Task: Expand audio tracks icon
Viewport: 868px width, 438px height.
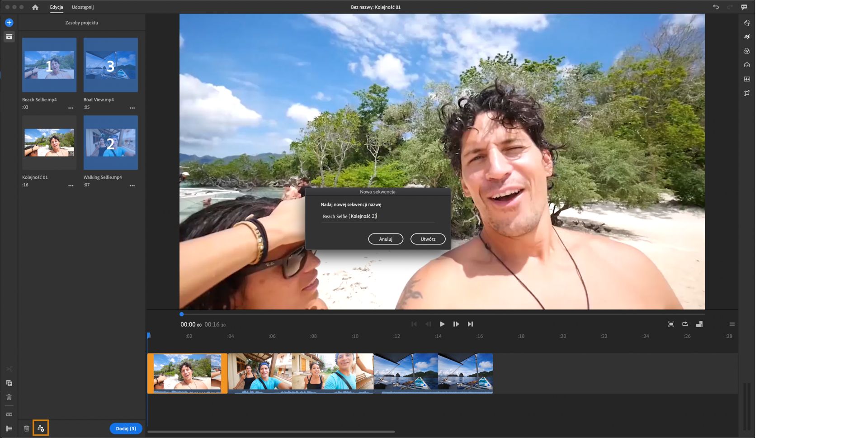Action: (x=9, y=414)
